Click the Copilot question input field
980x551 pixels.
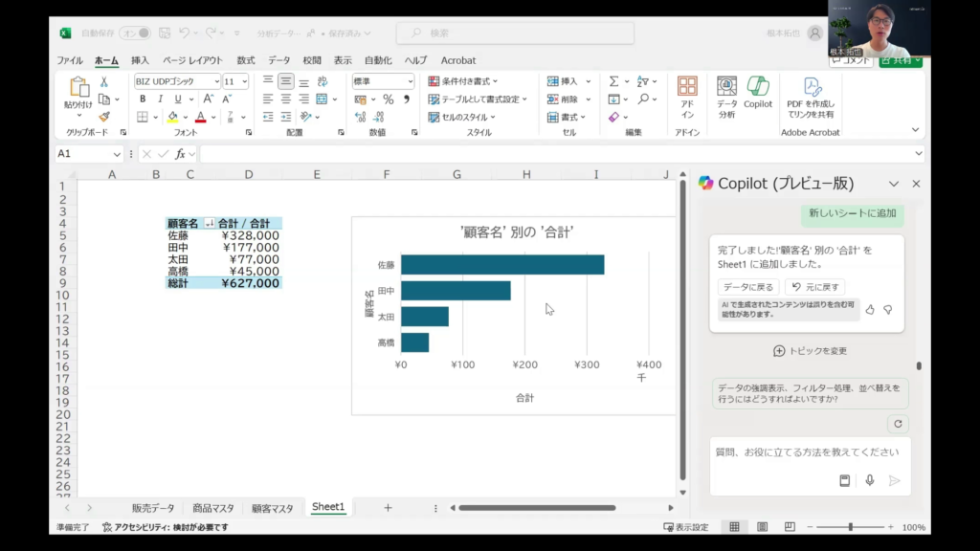pos(807,452)
